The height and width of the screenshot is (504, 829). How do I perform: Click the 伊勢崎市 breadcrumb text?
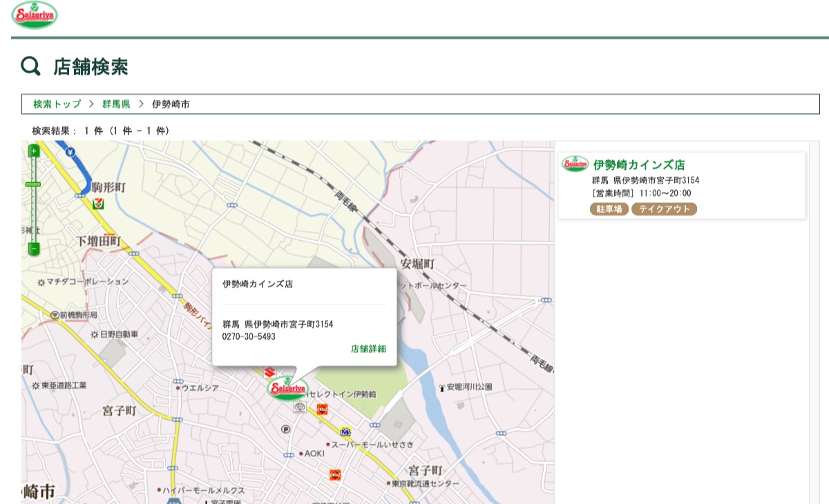(x=171, y=104)
